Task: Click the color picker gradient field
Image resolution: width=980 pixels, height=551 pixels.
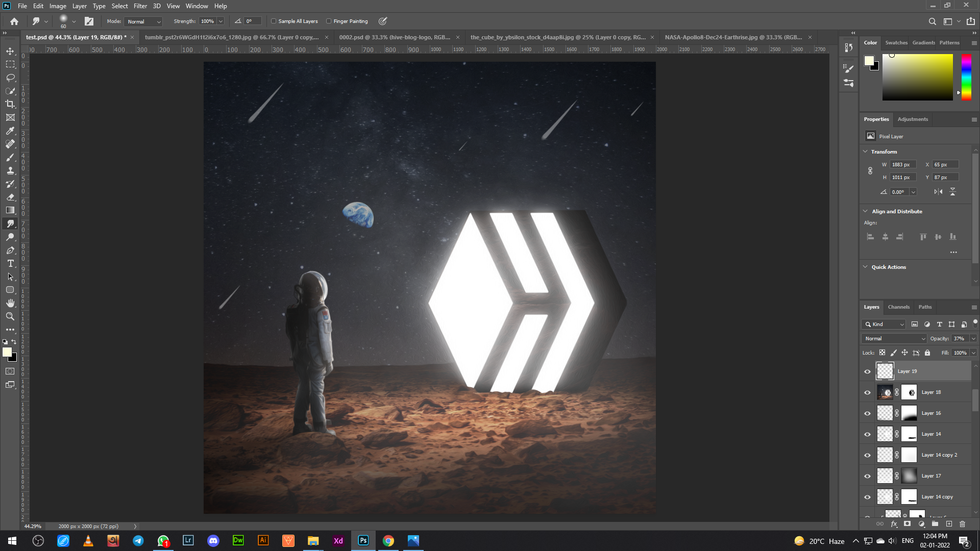Action: point(917,77)
